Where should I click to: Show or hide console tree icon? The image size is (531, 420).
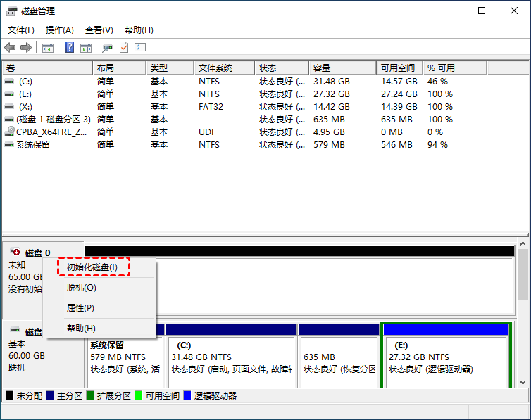48,48
